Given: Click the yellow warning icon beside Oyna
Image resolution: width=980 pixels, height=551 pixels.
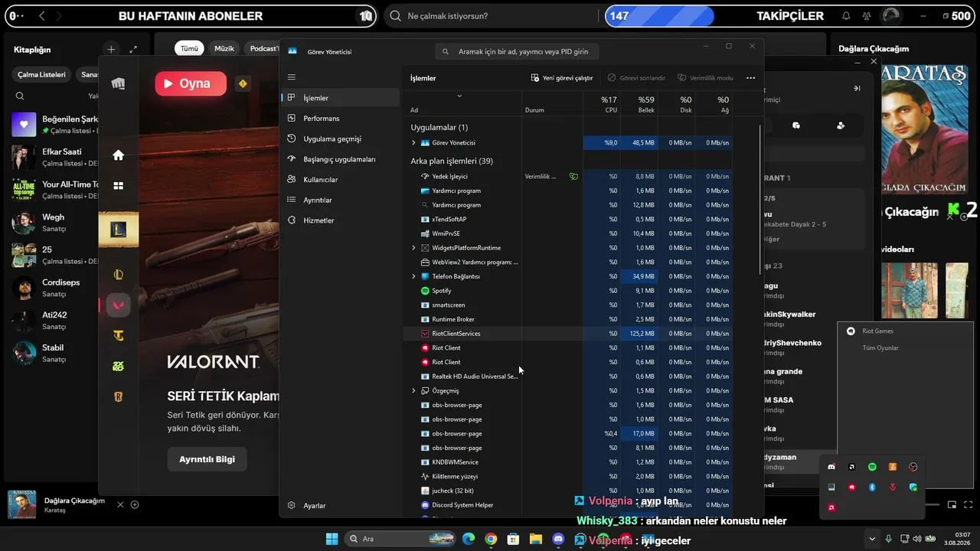Looking at the screenshot, I should (x=243, y=83).
